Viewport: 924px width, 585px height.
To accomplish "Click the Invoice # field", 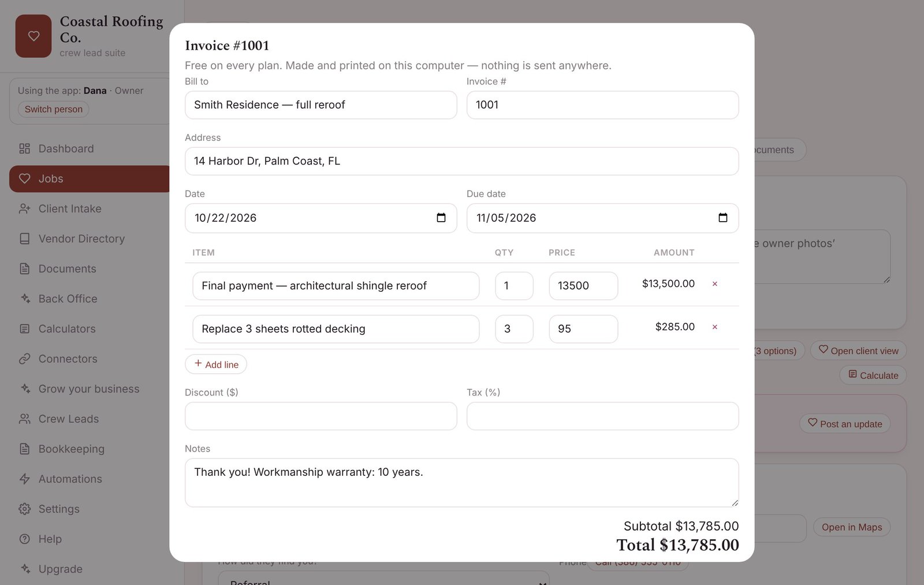I will point(602,105).
